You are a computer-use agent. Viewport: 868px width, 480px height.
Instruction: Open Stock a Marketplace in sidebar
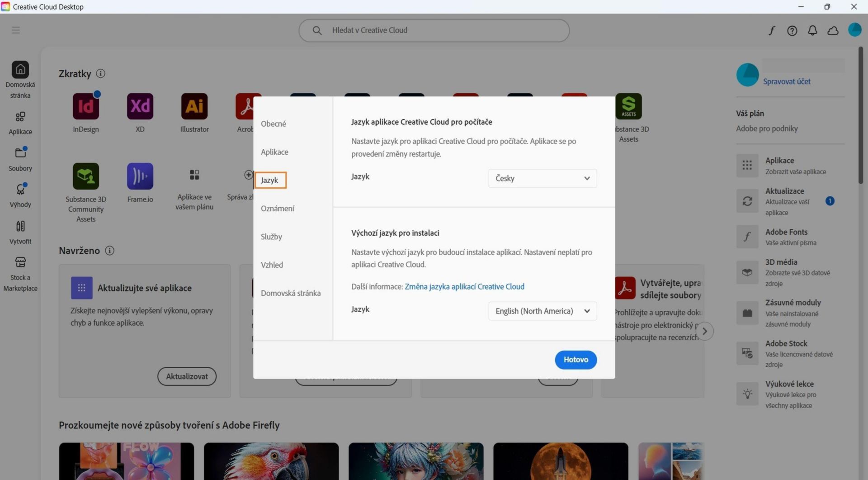[20, 274]
